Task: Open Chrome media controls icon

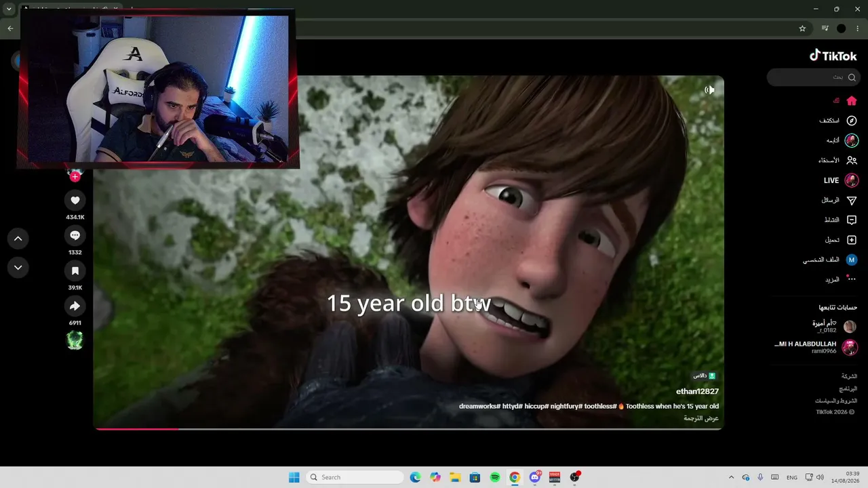Action: coord(825,28)
